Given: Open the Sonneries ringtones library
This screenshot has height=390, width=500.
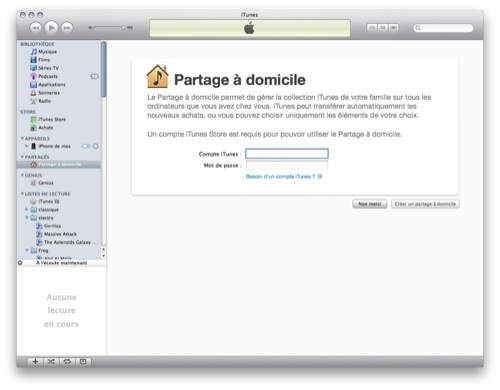Looking at the screenshot, I should [45, 93].
